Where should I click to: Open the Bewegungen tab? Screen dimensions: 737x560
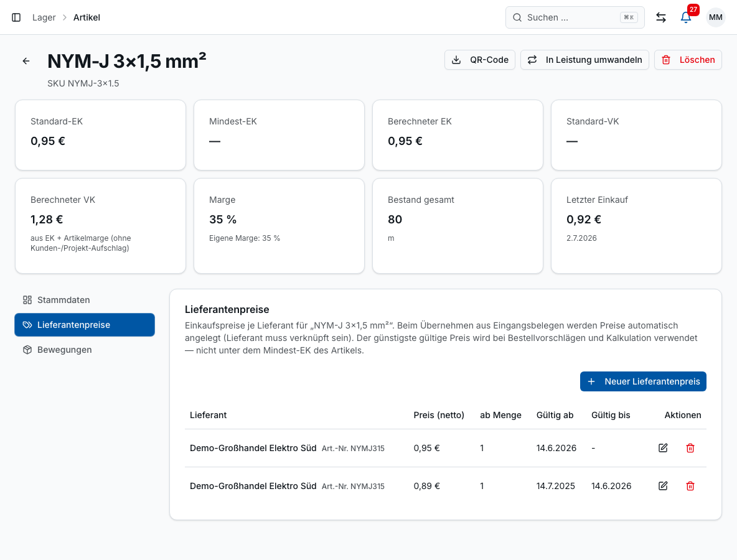[x=85, y=350]
